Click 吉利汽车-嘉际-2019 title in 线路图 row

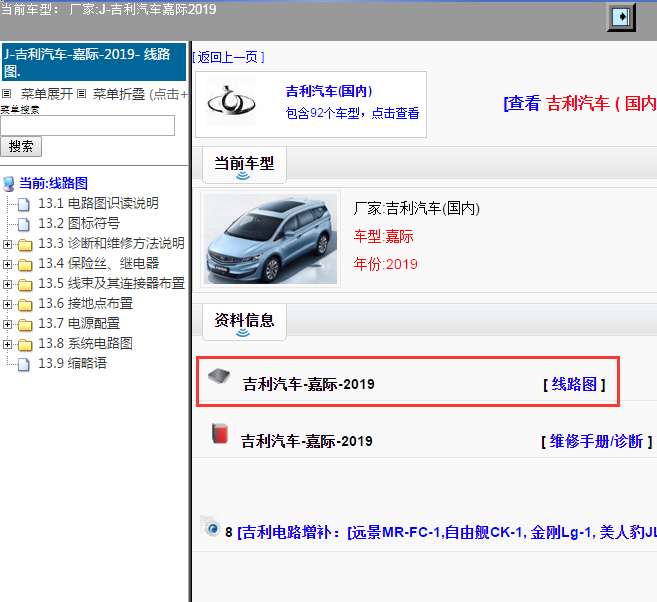click(309, 384)
